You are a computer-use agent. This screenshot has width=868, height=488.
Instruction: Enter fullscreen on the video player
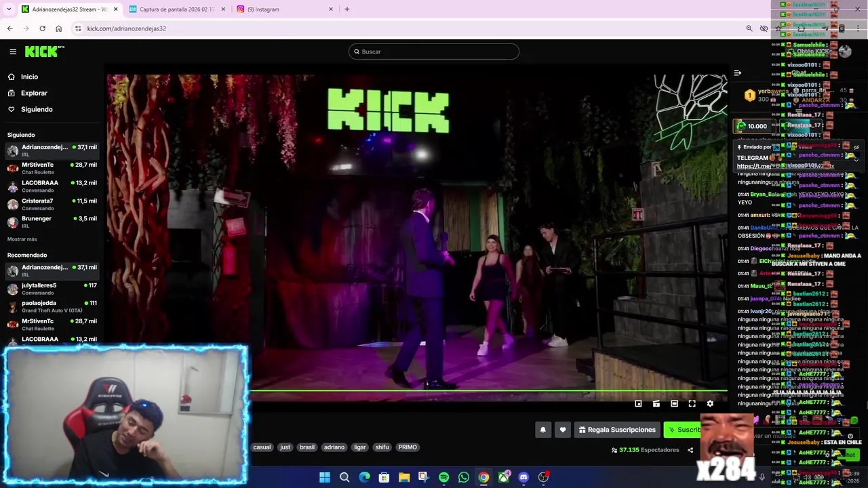[x=692, y=404]
